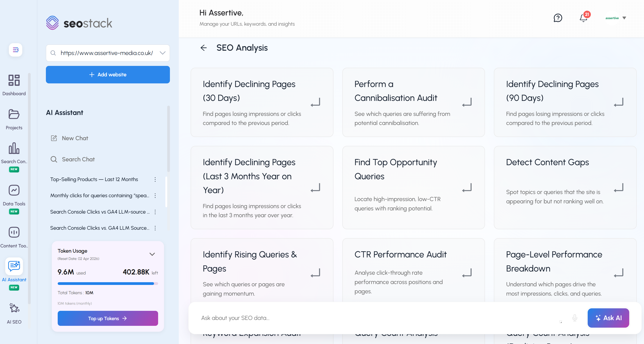Start a New Chat in AI Assistant
Viewport: 644px width, 344px height.
click(75, 138)
